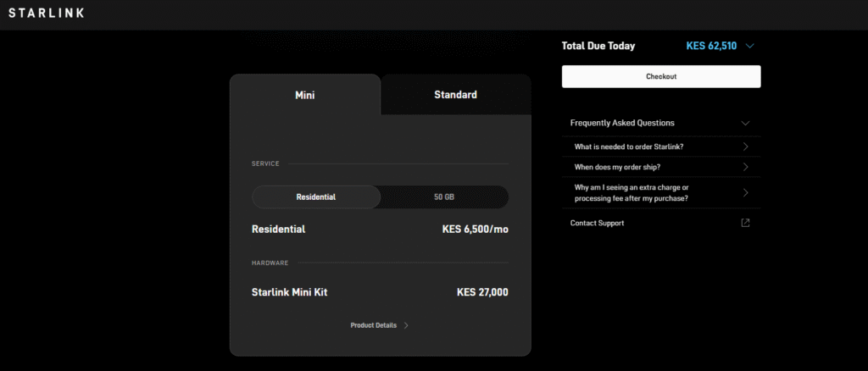Select the Residential service option
The image size is (868, 371).
pos(316,197)
